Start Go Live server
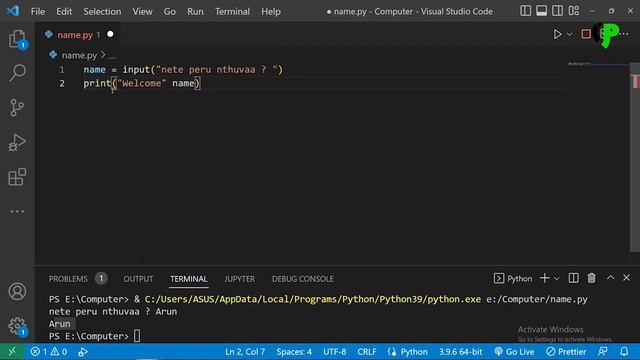Image resolution: width=640 pixels, height=360 pixels. pyautogui.click(x=514, y=351)
